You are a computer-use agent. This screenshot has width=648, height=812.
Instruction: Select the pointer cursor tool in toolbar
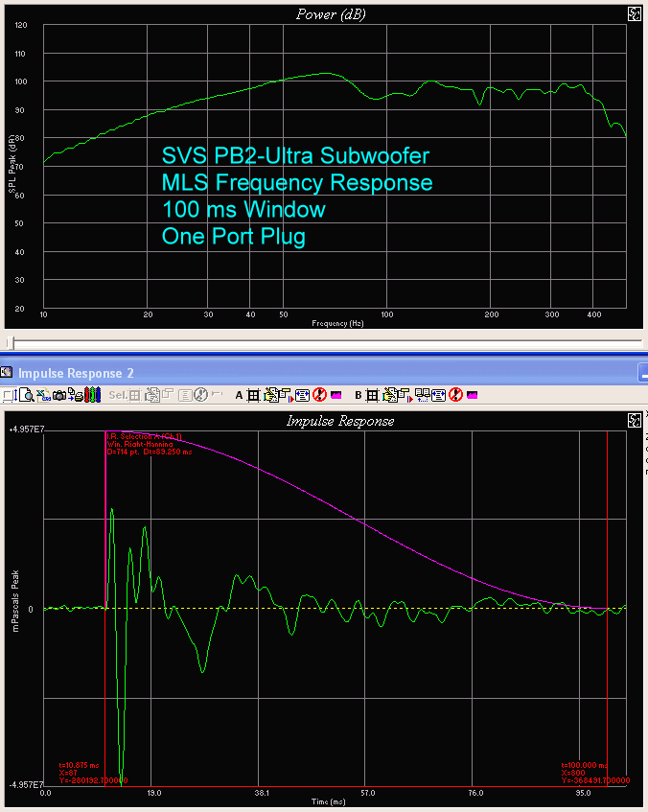[x=10, y=394]
